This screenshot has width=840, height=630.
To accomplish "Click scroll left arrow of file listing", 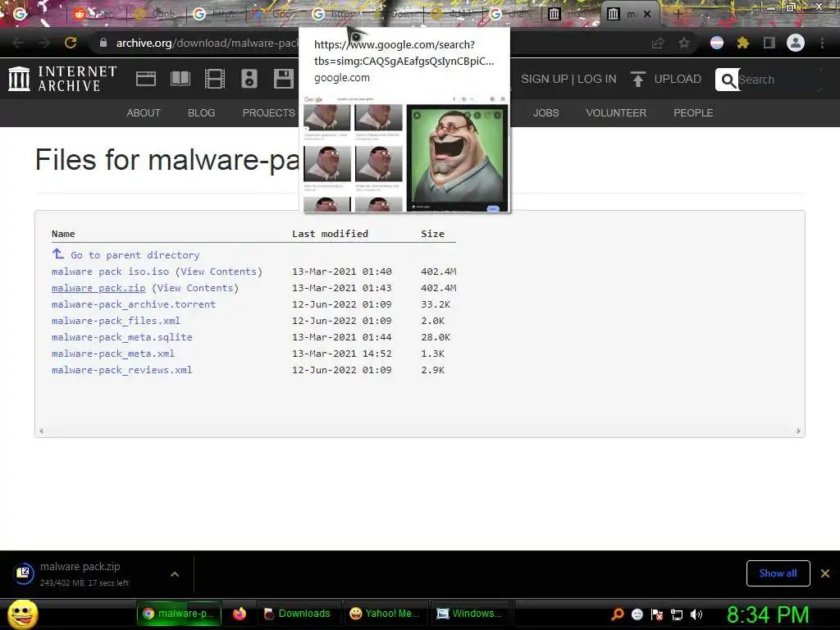I will 41,431.
